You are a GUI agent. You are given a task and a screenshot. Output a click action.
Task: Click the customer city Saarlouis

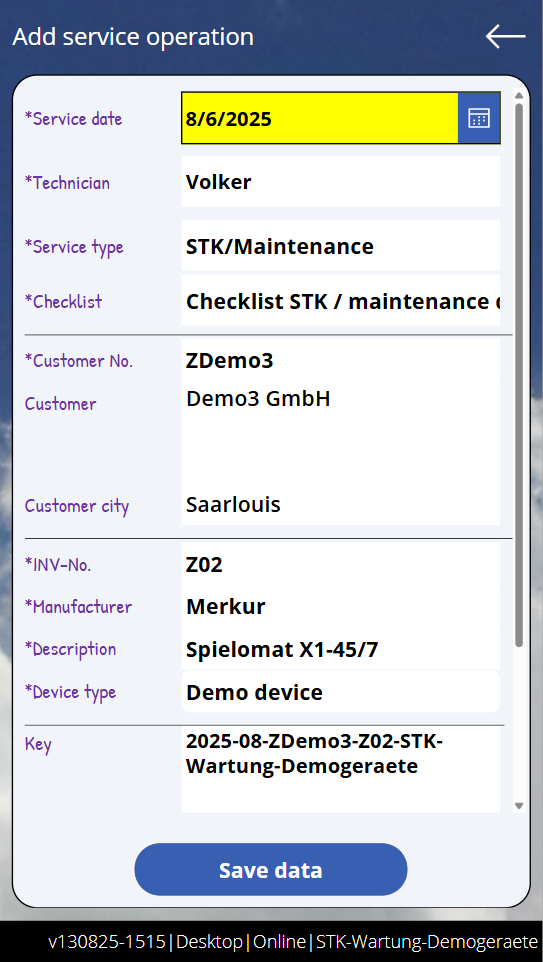coord(233,504)
